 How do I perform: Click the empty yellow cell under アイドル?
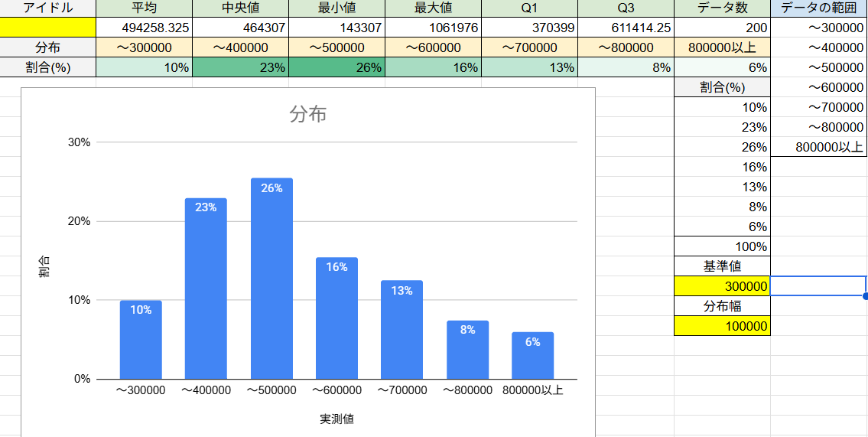tap(48, 28)
